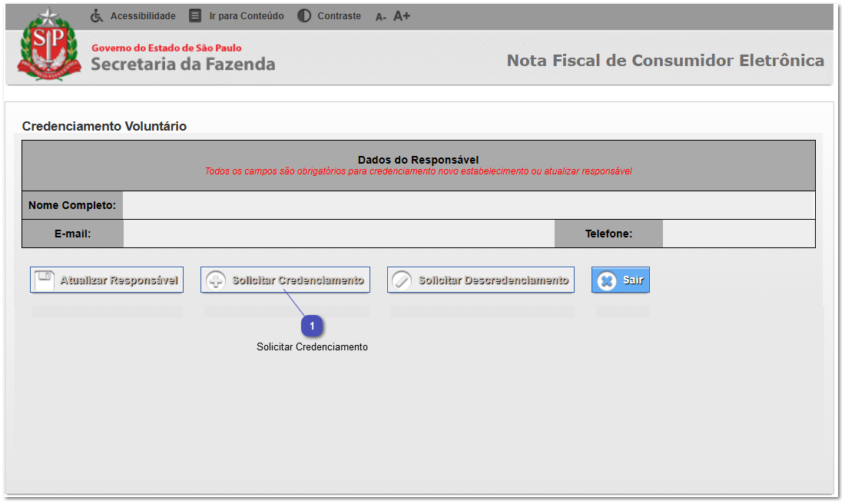Select the Telefone input field
The width and height of the screenshot is (845, 504).
pos(737,234)
